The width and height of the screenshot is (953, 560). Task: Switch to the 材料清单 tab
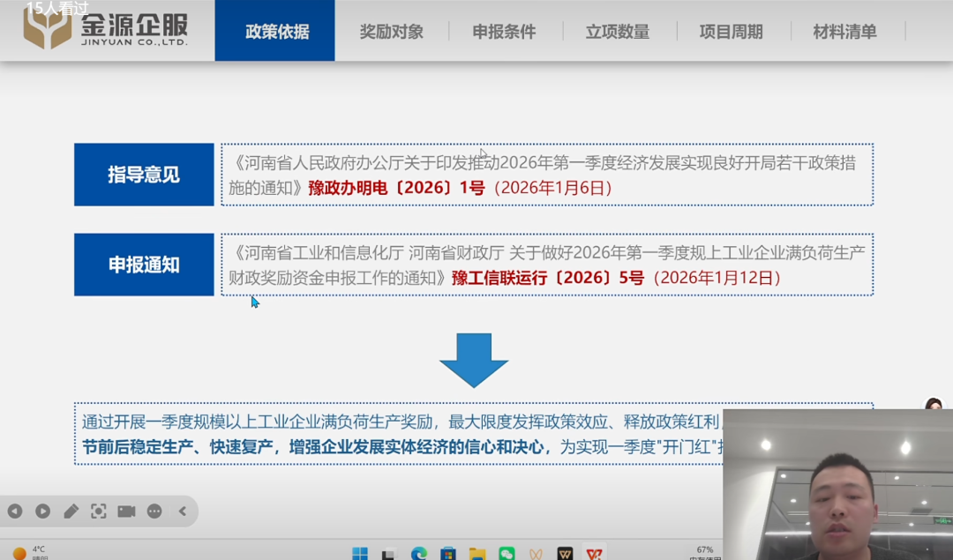(844, 32)
